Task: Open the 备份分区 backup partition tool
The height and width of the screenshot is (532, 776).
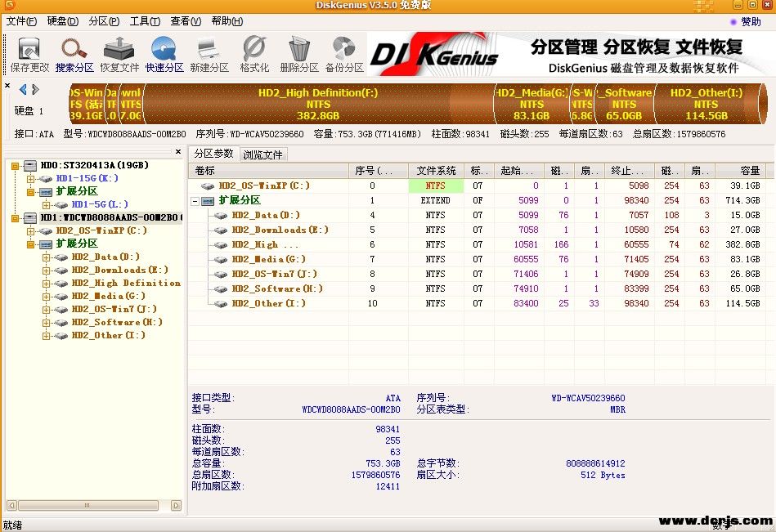Action: click(344, 54)
